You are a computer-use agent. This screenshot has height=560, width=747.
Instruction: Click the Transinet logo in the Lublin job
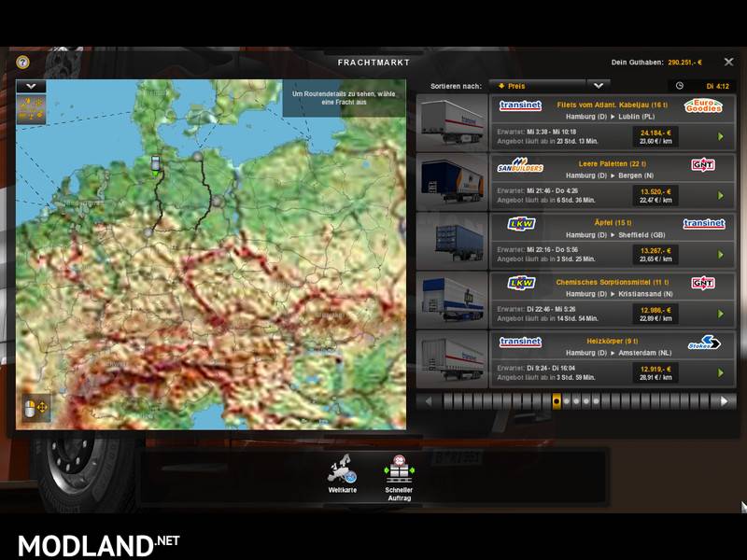pos(520,105)
